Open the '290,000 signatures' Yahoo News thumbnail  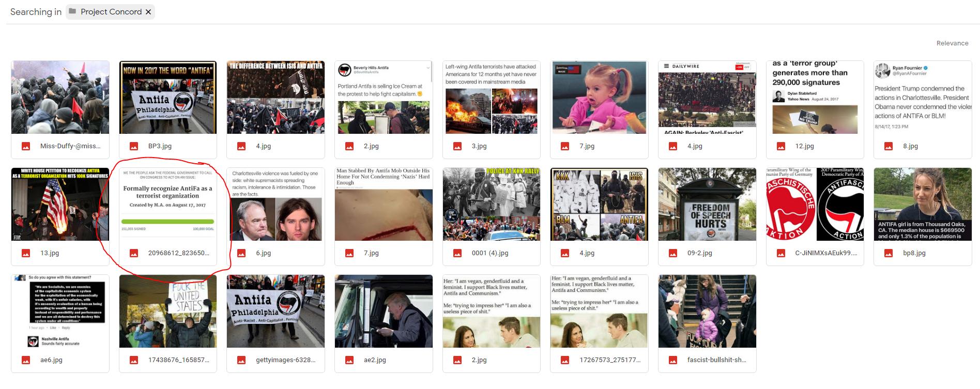pyautogui.click(x=815, y=98)
